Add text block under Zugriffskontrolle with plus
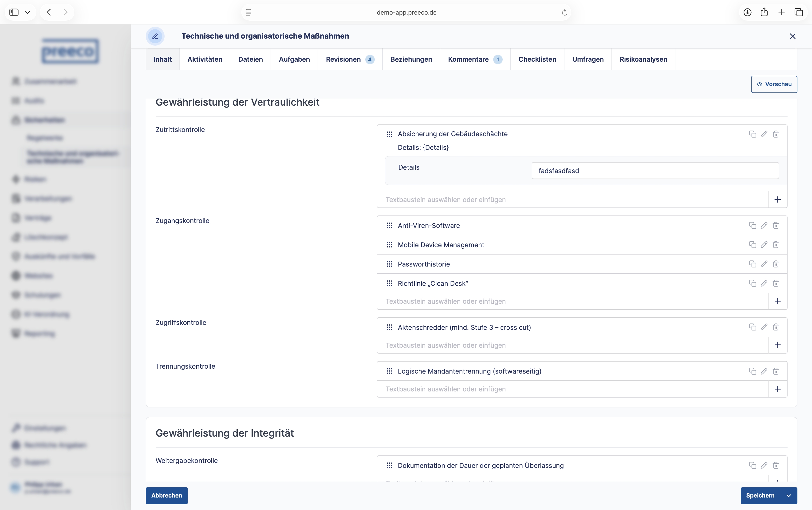812x510 pixels. (777, 345)
